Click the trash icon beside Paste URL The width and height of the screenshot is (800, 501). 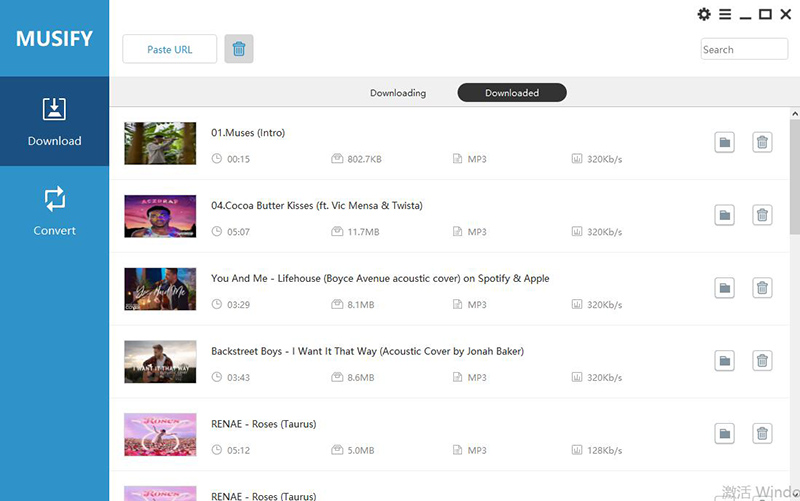pyautogui.click(x=239, y=49)
